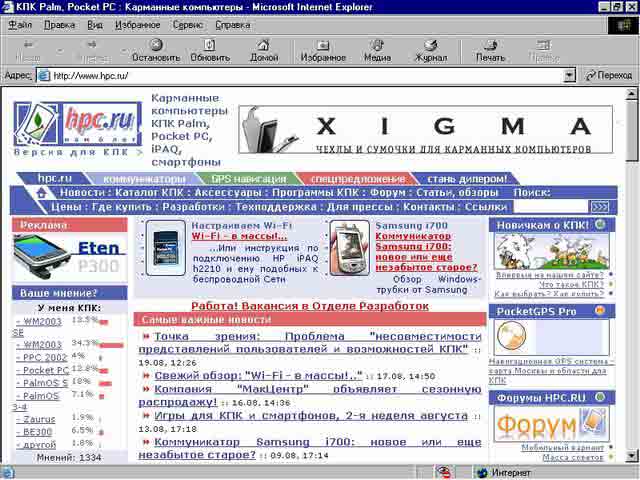Click the home icon in site navigation
The image size is (640, 480).
click(x=41, y=193)
